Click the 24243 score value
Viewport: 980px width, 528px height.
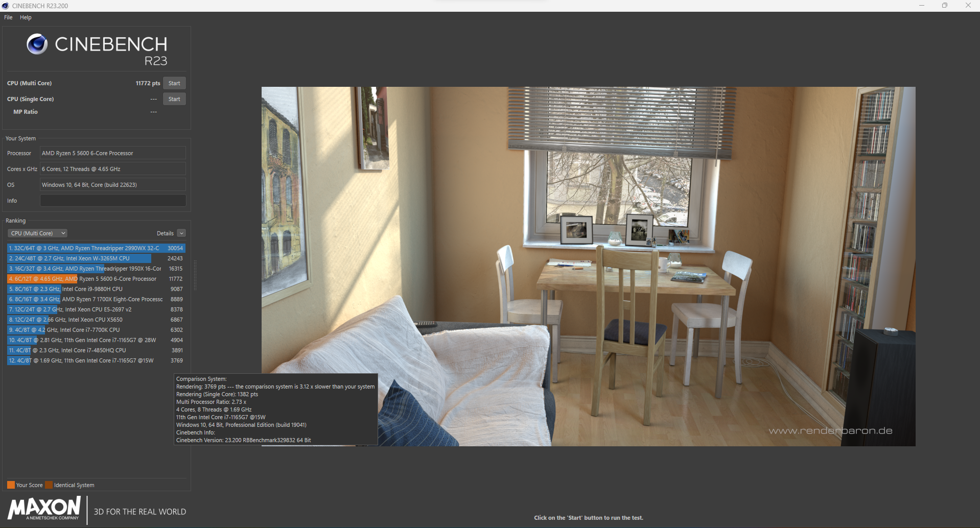175,258
